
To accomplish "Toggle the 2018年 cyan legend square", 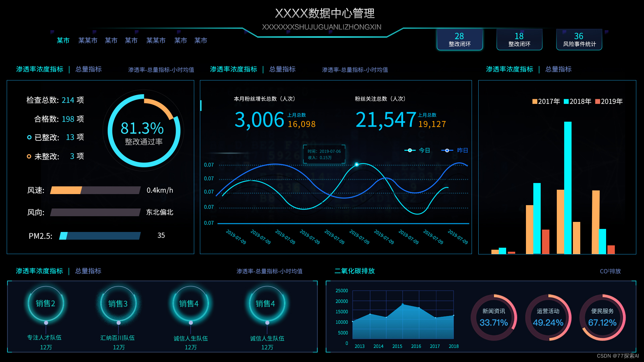I will (x=566, y=101).
